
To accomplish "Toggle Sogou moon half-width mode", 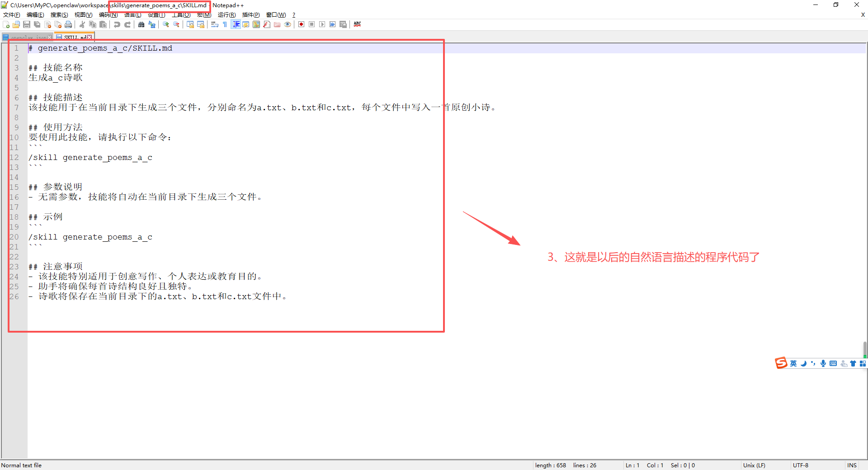I will click(x=803, y=363).
